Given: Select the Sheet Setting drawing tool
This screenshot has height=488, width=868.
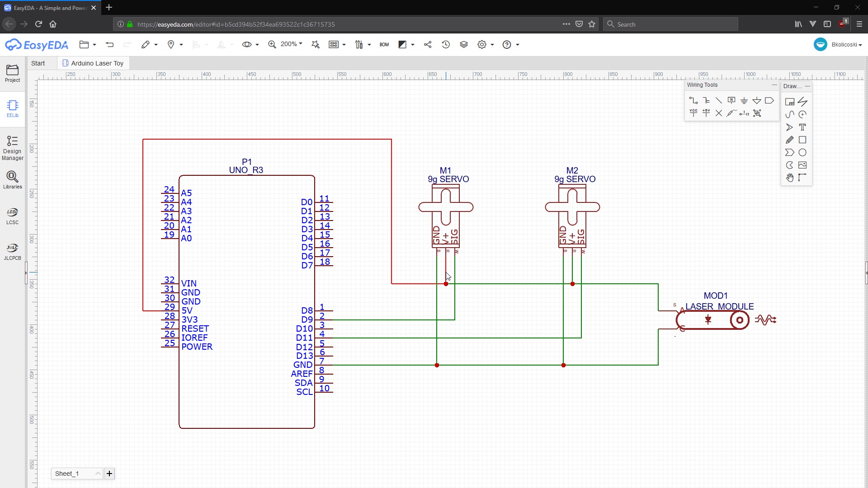Looking at the screenshot, I should tap(790, 102).
